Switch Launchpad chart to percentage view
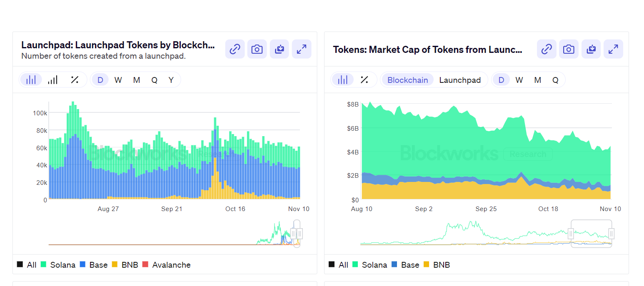 (x=75, y=80)
